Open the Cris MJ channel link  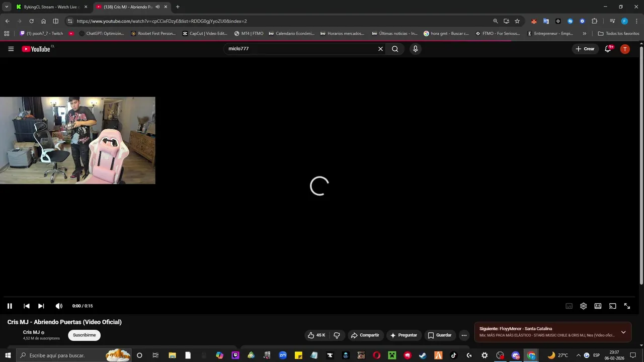click(31, 332)
